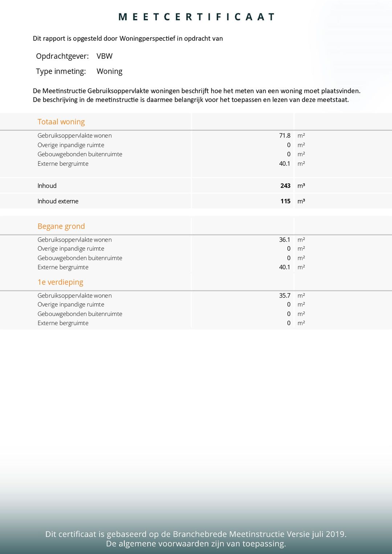Click the Branchebrede Meetinstructie footer line
Image resolution: width=392 pixels, height=554 pixels.
tap(196, 534)
